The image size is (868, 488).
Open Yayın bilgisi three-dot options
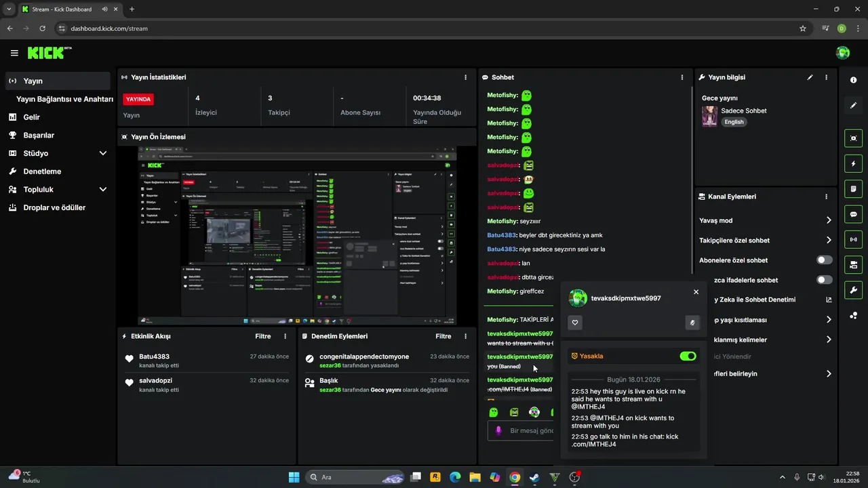pyautogui.click(x=826, y=77)
